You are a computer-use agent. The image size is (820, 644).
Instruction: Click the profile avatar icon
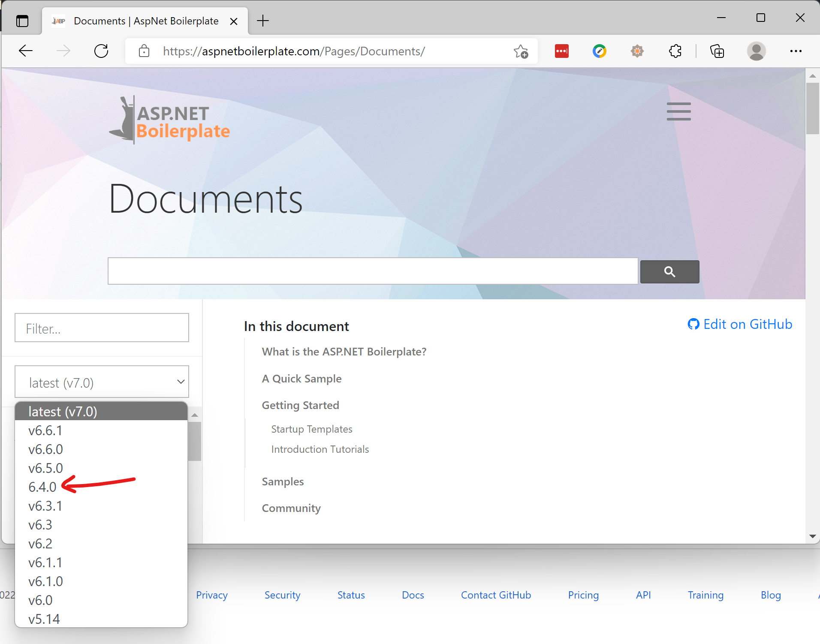(756, 51)
